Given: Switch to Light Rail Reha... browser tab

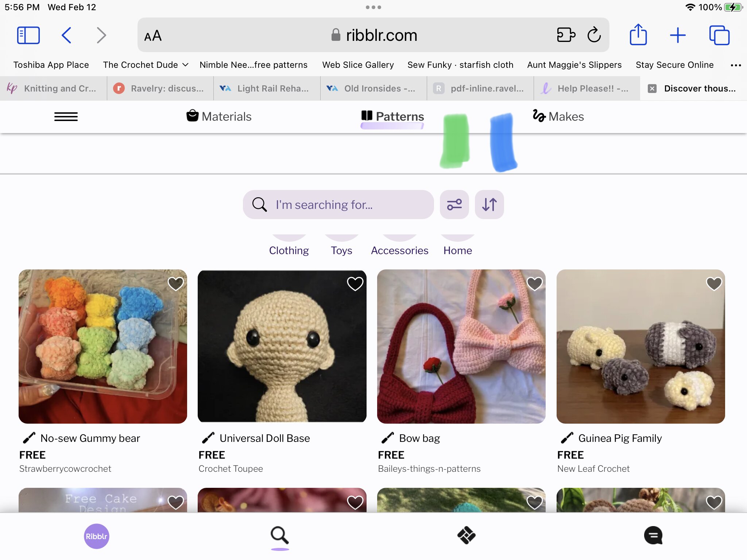Looking at the screenshot, I should (x=267, y=89).
